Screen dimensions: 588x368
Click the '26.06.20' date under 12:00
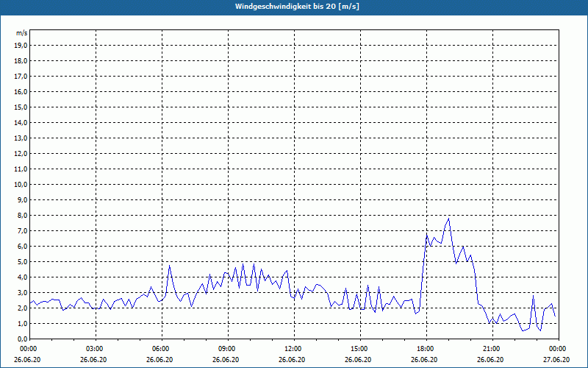point(292,360)
